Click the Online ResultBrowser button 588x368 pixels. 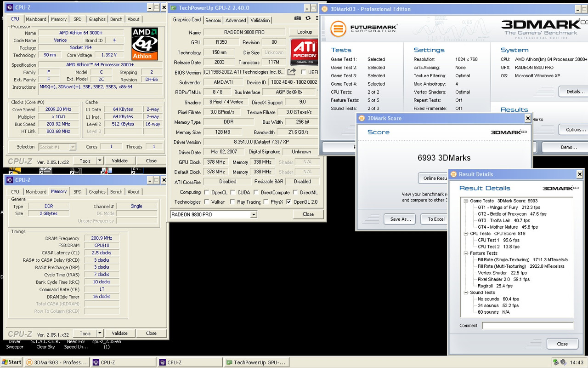(x=433, y=178)
